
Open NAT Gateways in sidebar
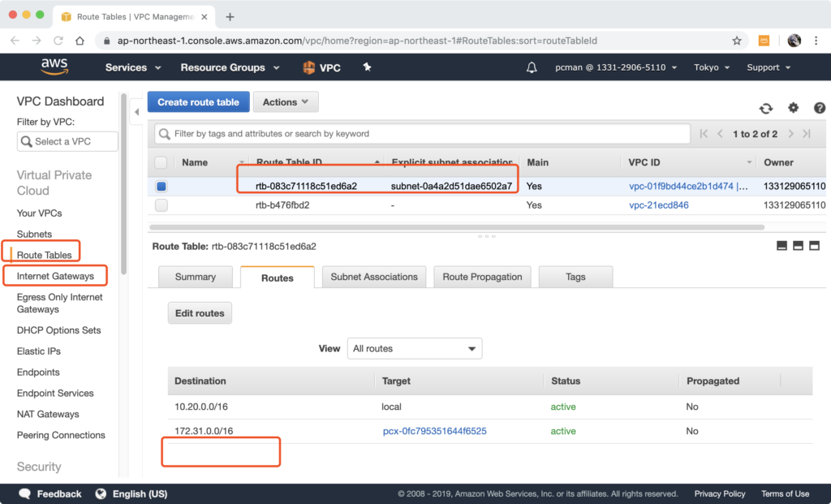[x=48, y=414]
